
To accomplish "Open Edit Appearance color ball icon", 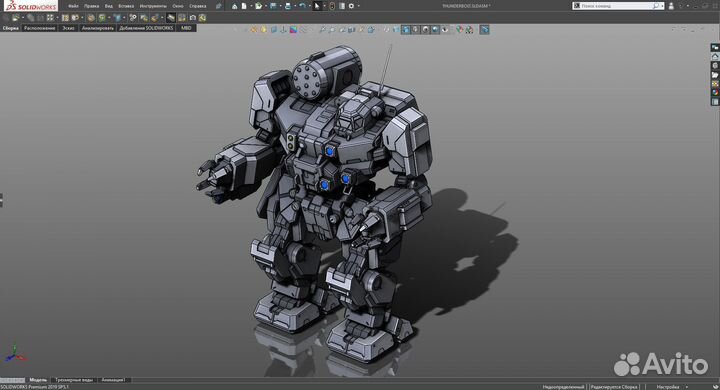I will [459, 30].
